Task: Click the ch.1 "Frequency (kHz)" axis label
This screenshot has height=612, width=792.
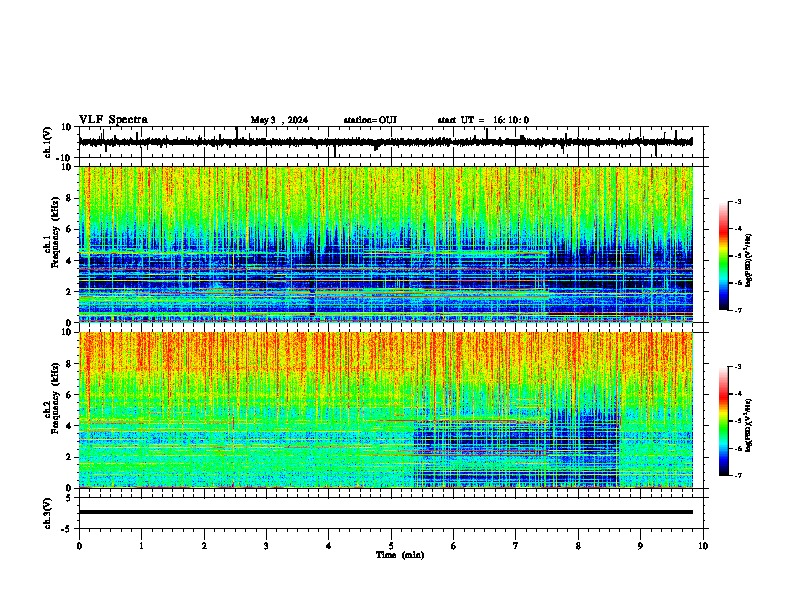Action: click(x=55, y=232)
